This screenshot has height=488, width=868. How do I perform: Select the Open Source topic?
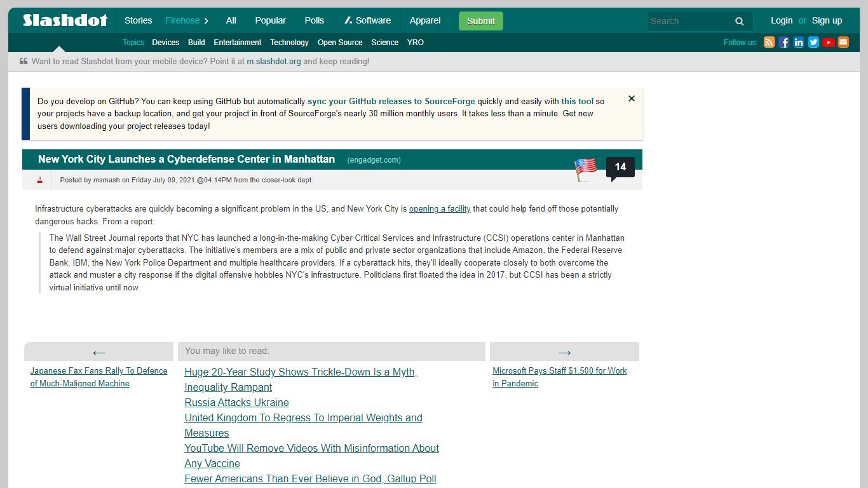click(x=340, y=43)
